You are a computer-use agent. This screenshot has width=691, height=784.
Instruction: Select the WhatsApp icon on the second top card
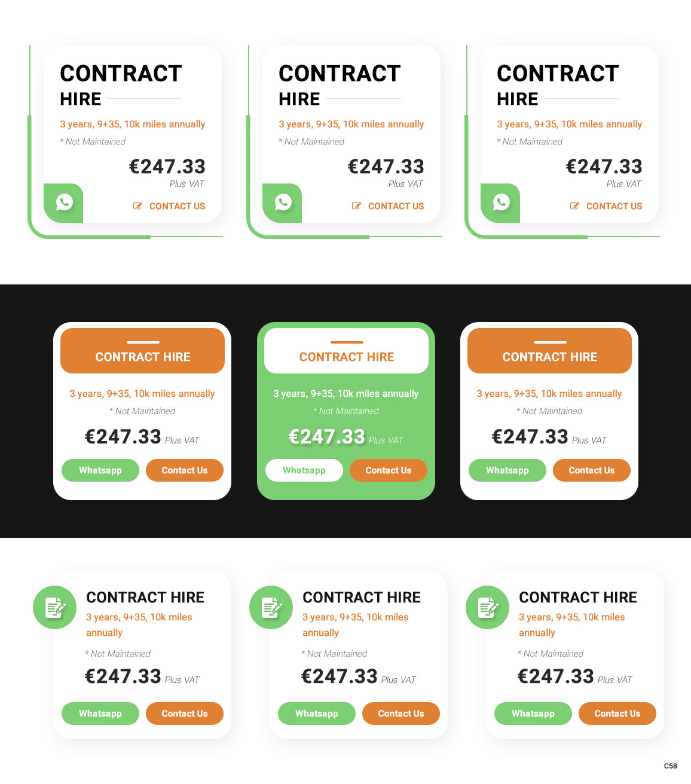tap(282, 203)
